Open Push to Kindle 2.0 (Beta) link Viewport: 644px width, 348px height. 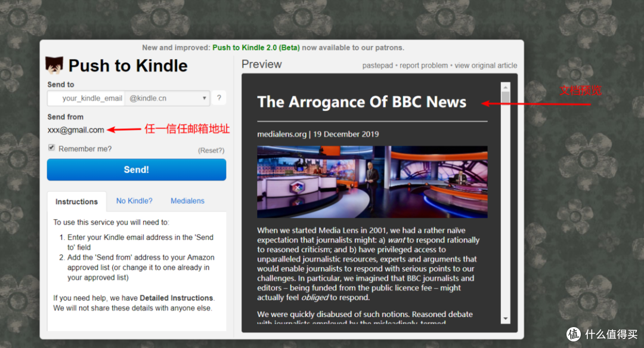(x=256, y=48)
